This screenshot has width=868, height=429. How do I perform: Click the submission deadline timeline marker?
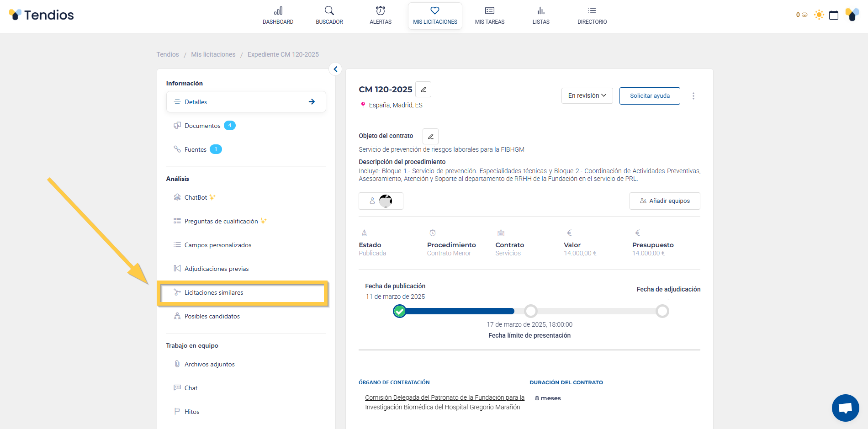[530, 311]
